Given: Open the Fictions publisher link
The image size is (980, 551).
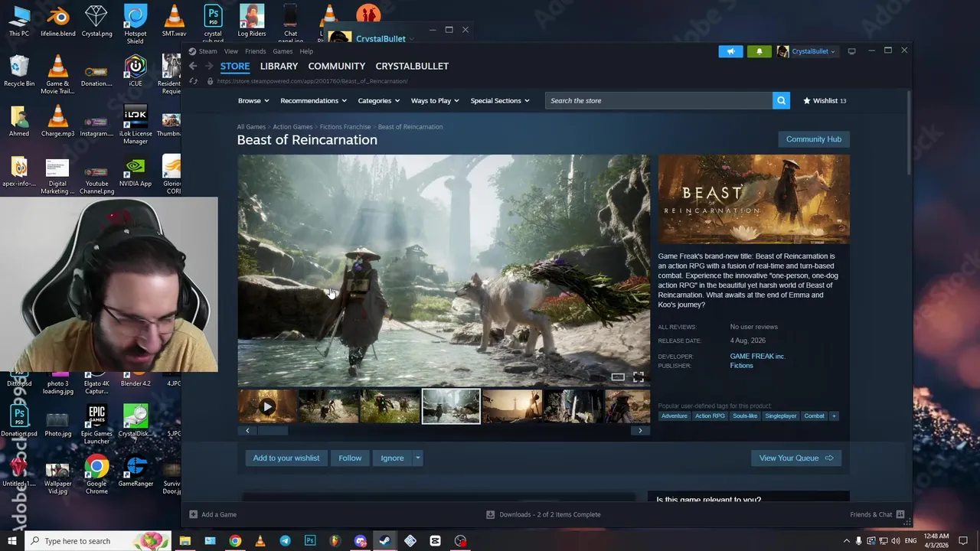Looking at the screenshot, I should pyautogui.click(x=741, y=366).
